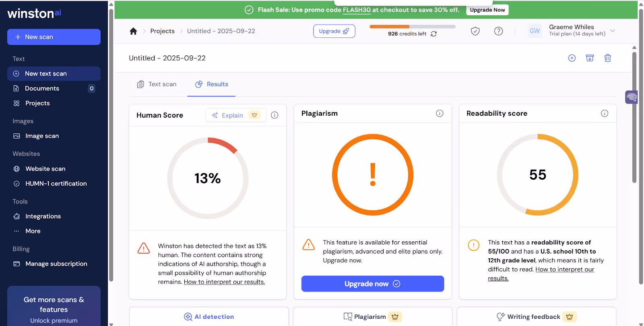
Task: Archive the project with the box icon
Action: coord(590,58)
